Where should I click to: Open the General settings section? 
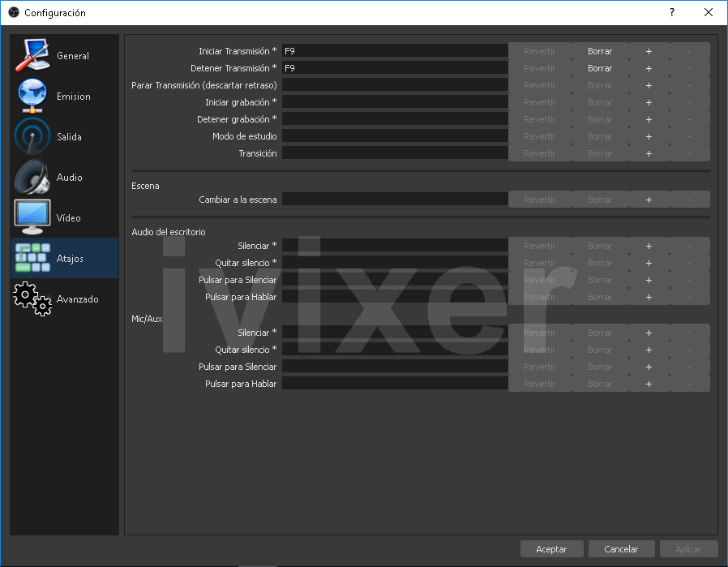click(x=65, y=56)
